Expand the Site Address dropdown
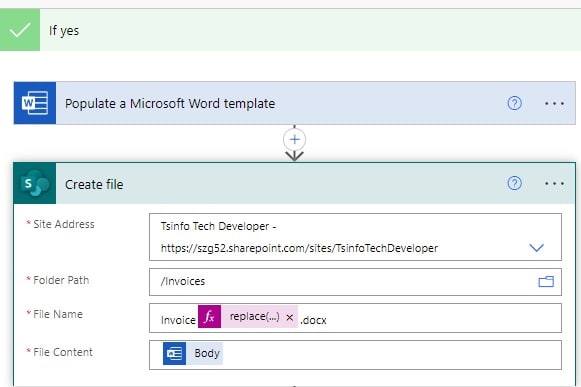 tap(537, 247)
